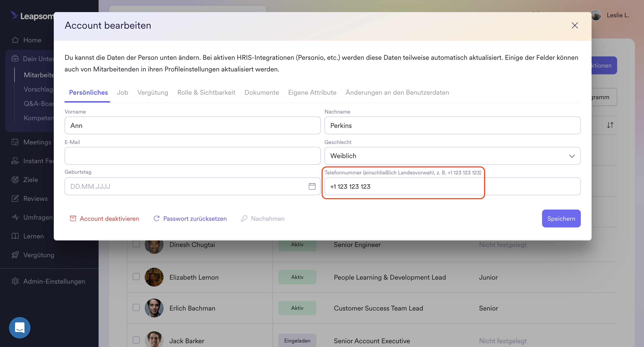Click the Aktionen button behind dialog
644x347 pixels.
(604, 65)
